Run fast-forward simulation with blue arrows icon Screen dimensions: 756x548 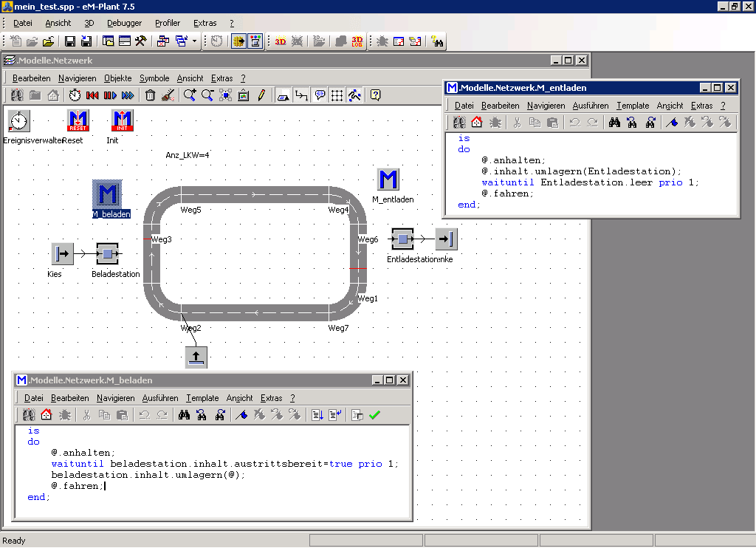(128, 95)
